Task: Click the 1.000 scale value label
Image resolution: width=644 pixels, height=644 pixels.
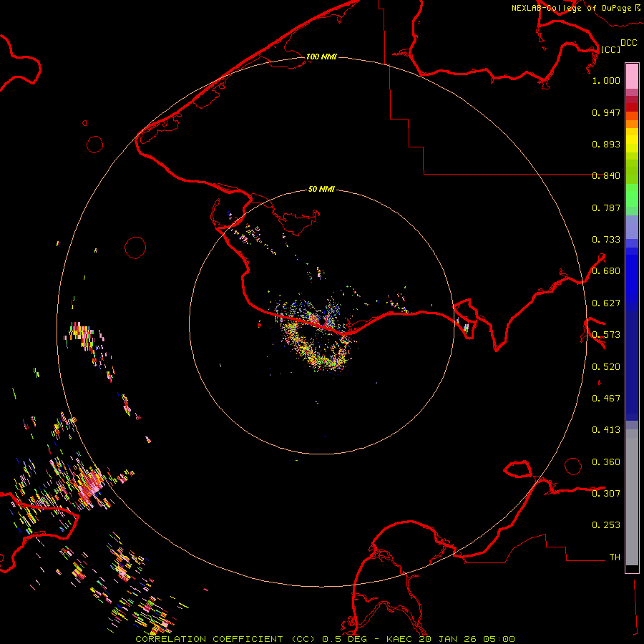Action: 605,81
